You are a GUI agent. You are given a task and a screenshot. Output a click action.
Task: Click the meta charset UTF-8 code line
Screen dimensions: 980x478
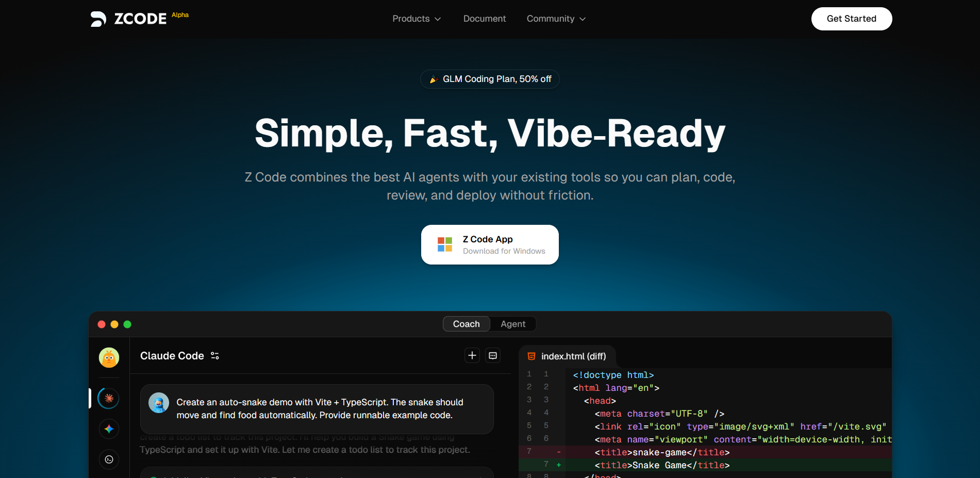coord(659,414)
